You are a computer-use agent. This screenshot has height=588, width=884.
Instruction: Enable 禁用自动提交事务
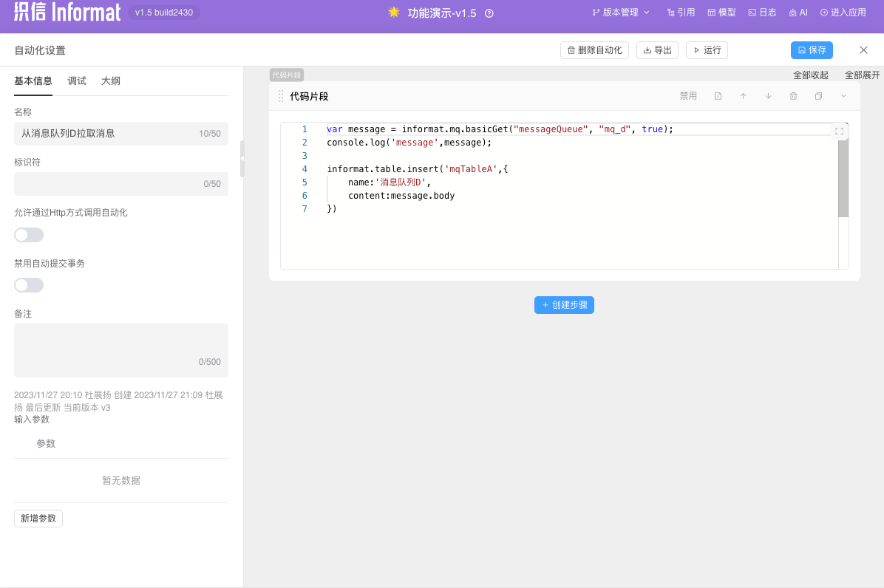[28, 284]
